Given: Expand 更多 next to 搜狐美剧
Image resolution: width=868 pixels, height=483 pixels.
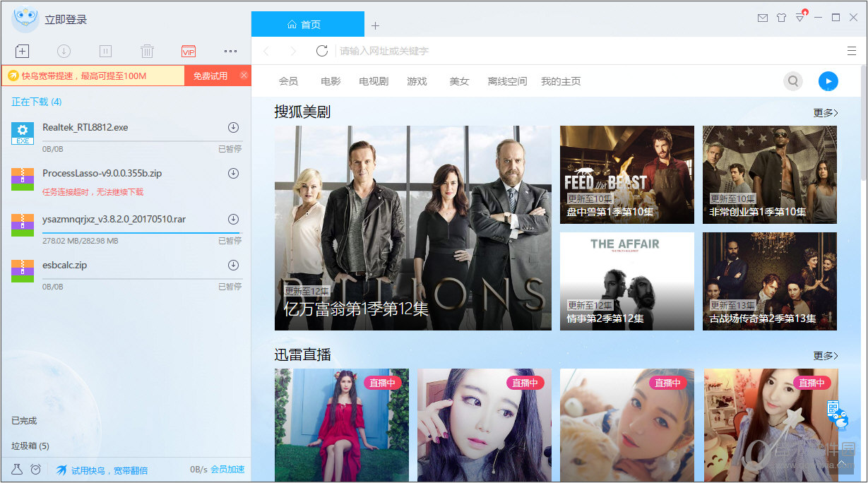Looking at the screenshot, I should (826, 112).
